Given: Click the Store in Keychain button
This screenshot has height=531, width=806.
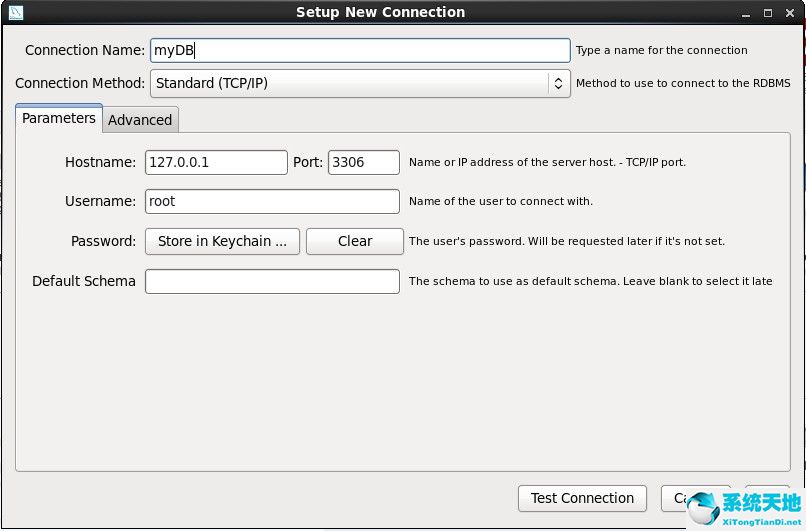Looking at the screenshot, I should [222, 241].
